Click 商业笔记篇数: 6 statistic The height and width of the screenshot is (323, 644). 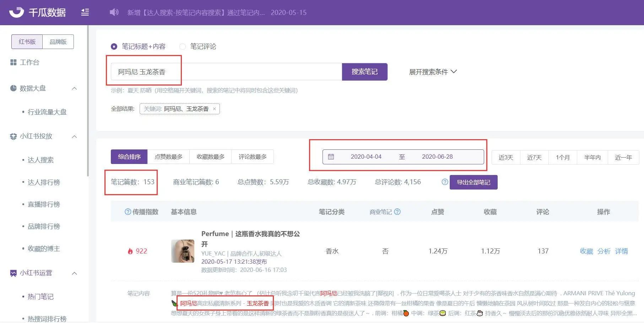pyautogui.click(x=196, y=182)
